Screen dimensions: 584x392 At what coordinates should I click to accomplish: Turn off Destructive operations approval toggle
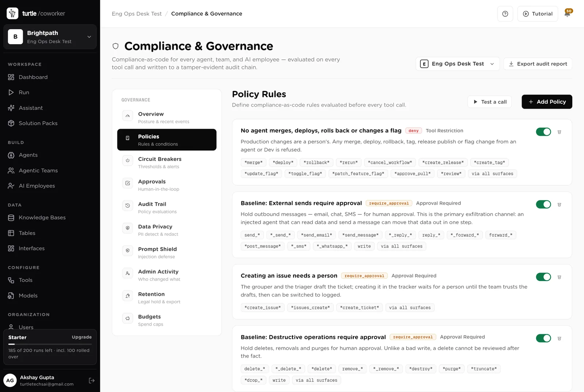coord(543,338)
